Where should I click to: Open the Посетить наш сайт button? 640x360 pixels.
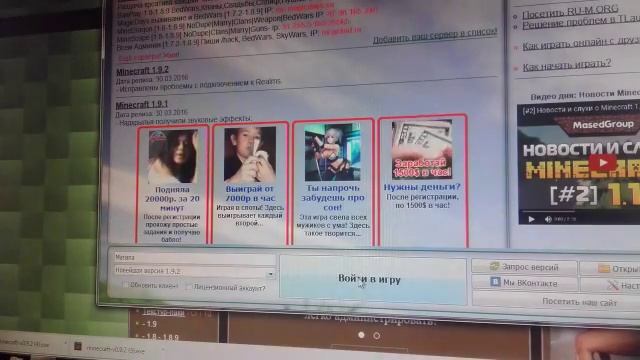tap(579, 302)
